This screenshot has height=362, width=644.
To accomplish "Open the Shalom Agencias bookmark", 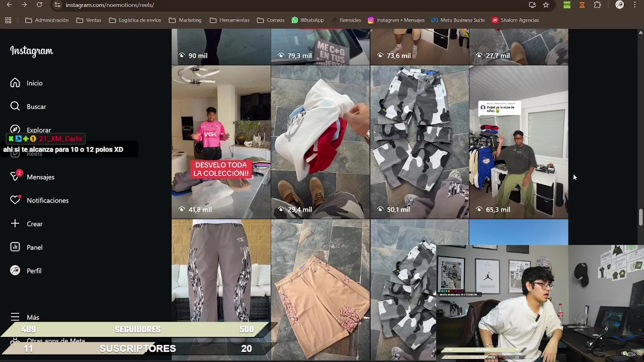I will [x=515, y=20].
